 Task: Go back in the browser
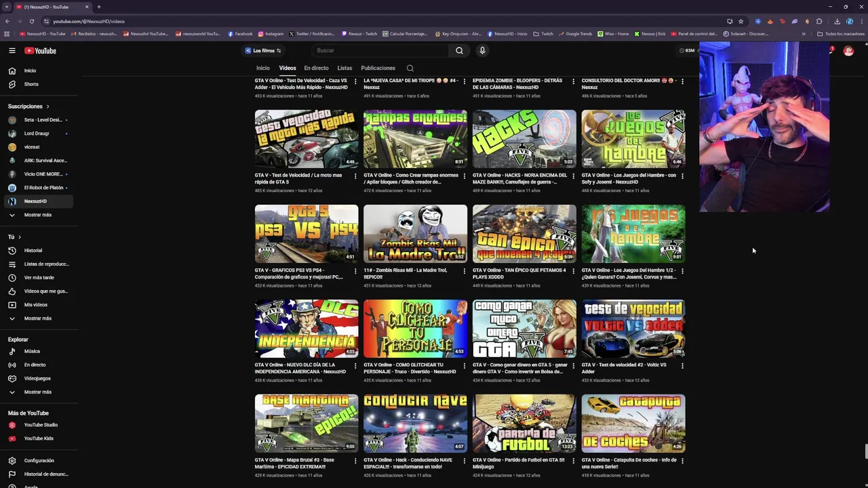[7, 21]
